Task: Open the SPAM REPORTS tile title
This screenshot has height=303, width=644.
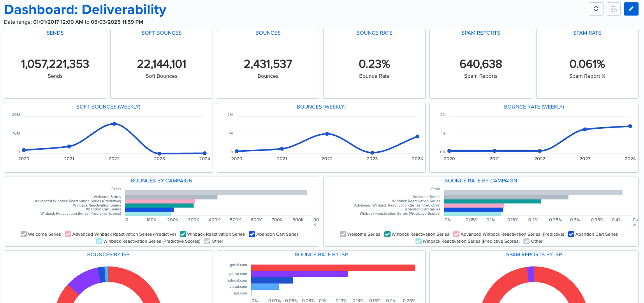Action: (481, 33)
